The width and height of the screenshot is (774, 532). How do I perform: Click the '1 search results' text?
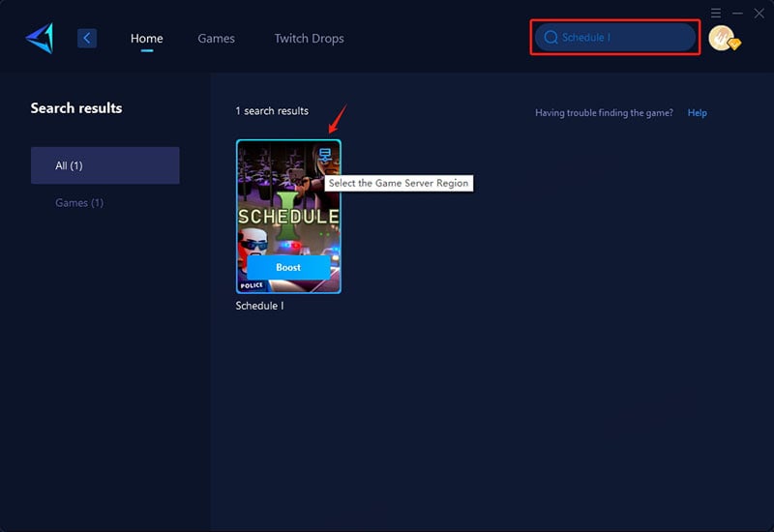click(x=272, y=111)
